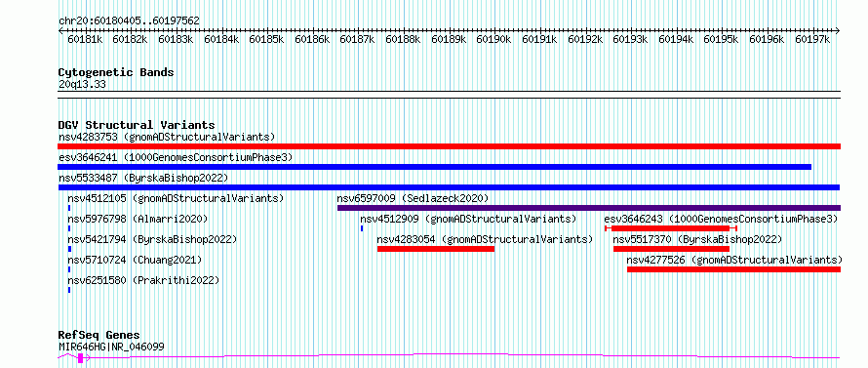Image resolution: width=868 pixels, height=368 pixels.
Task: Click the nsv6251580 (Prakrithi2022) label
Action: coord(143,280)
